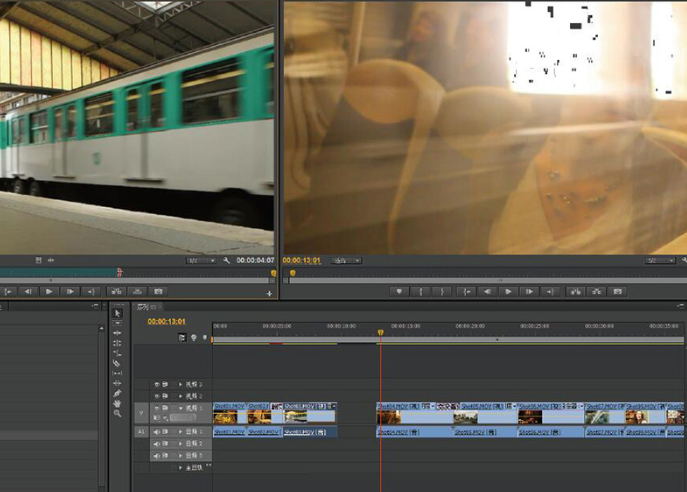The width and height of the screenshot is (687, 492).
Task: Collapse Video 1 track
Action: (180, 408)
